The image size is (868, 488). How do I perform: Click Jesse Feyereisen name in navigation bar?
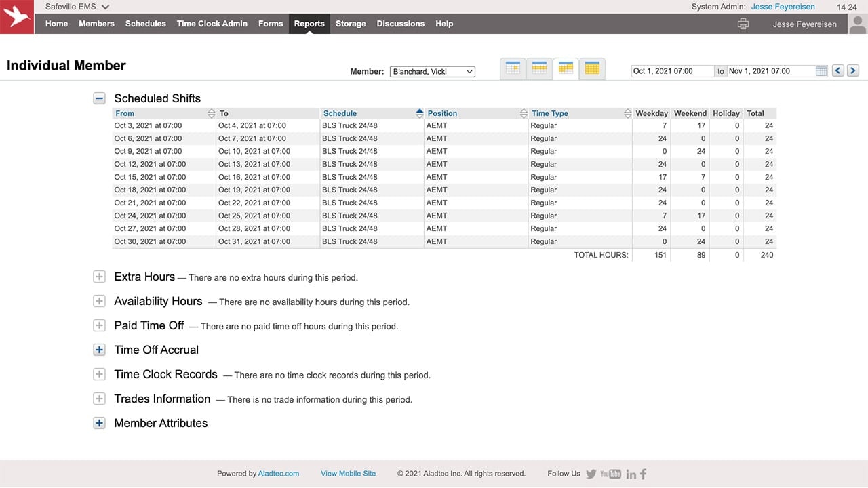[805, 24]
